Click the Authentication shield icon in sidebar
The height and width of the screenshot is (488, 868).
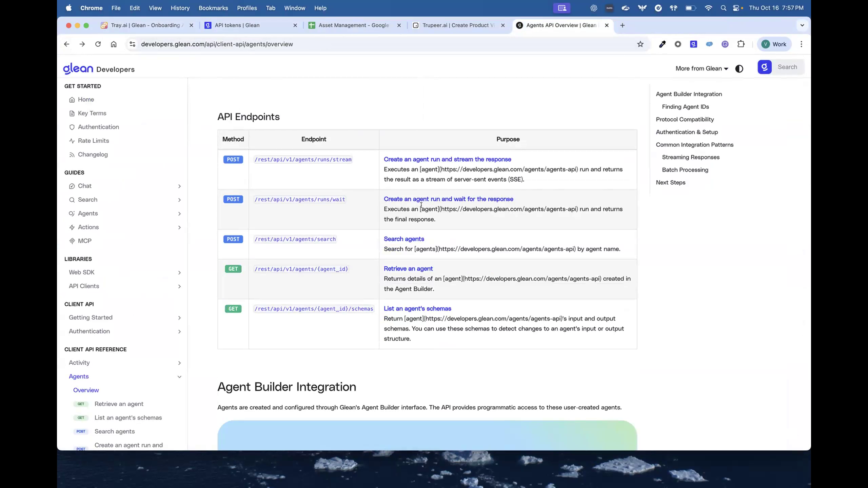pyautogui.click(x=72, y=127)
